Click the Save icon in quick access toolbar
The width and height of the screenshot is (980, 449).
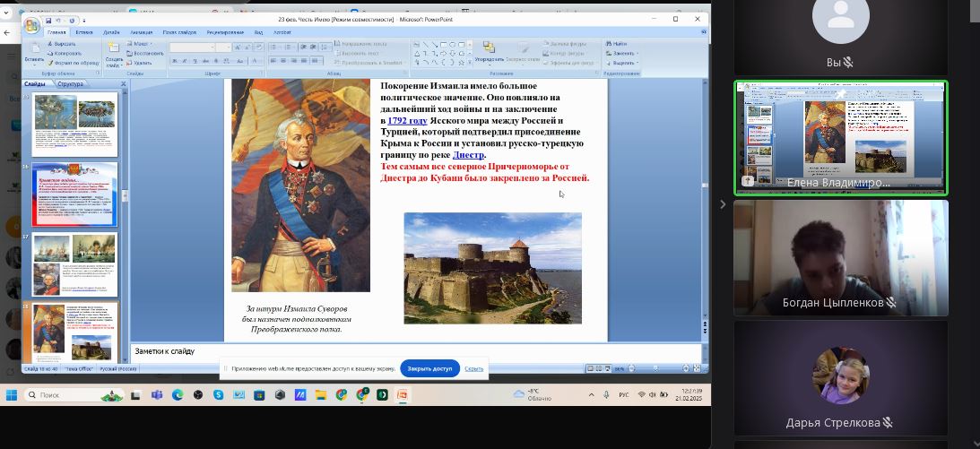48,20
